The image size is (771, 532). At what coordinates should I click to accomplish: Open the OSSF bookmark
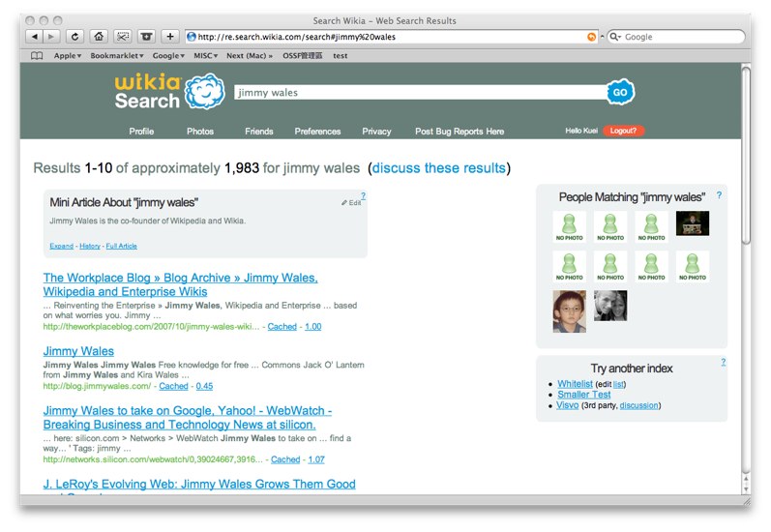coord(303,55)
